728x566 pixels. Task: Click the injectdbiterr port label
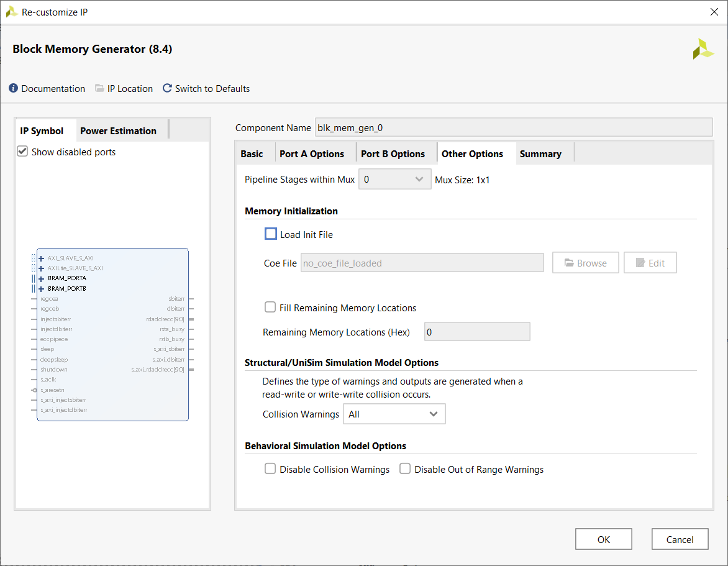tap(56, 329)
